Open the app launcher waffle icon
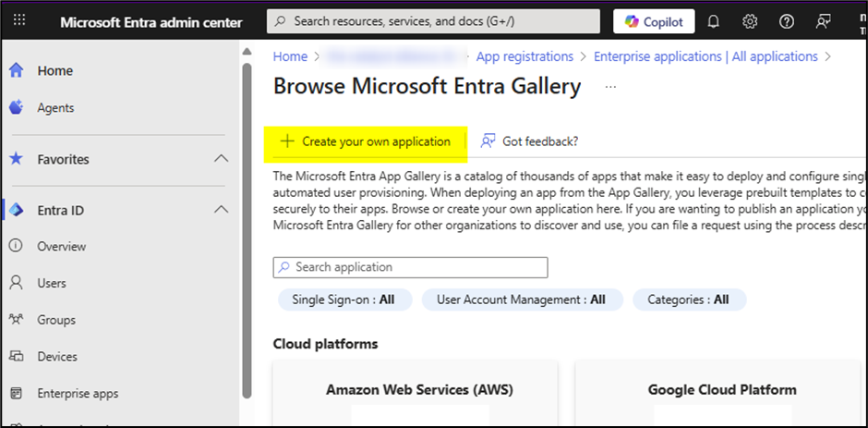This screenshot has height=428, width=868. 19,21
